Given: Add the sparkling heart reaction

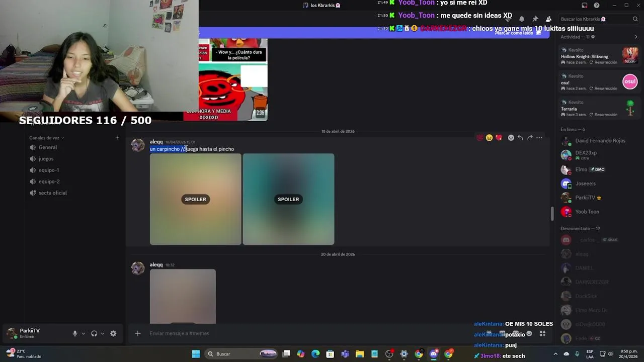Looking at the screenshot, I should tap(499, 138).
